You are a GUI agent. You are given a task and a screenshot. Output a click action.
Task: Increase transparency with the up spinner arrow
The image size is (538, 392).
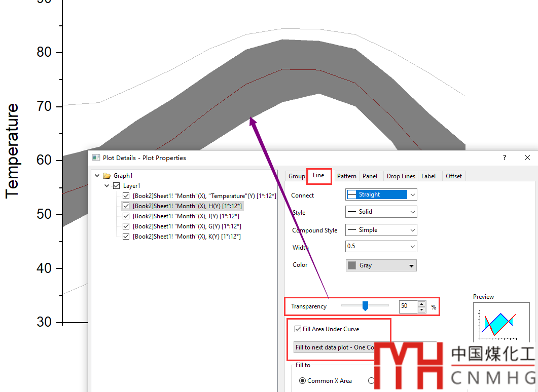click(x=422, y=304)
